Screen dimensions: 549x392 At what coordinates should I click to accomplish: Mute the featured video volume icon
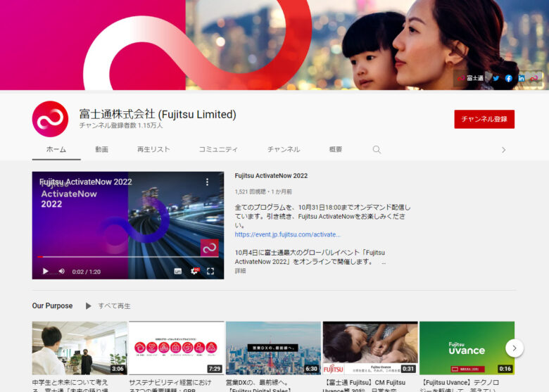[62, 271]
